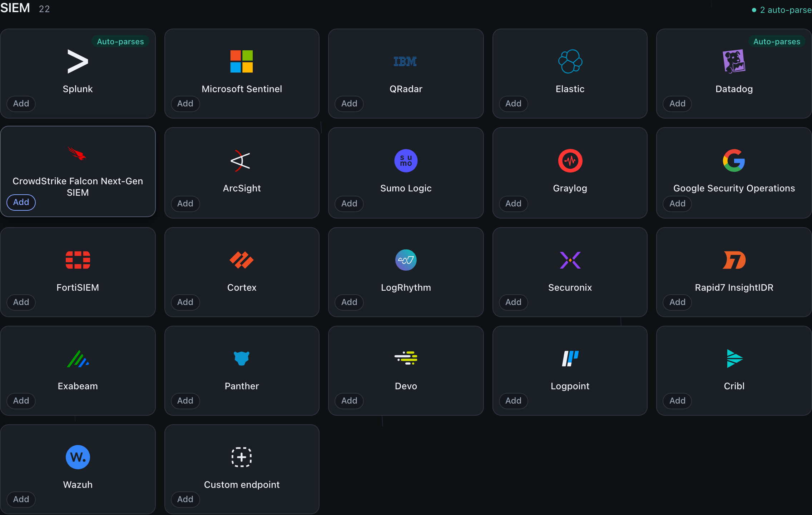This screenshot has height=515, width=812.
Task: Click the Custom endpoint dashed plus icon
Action: (242, 457)
